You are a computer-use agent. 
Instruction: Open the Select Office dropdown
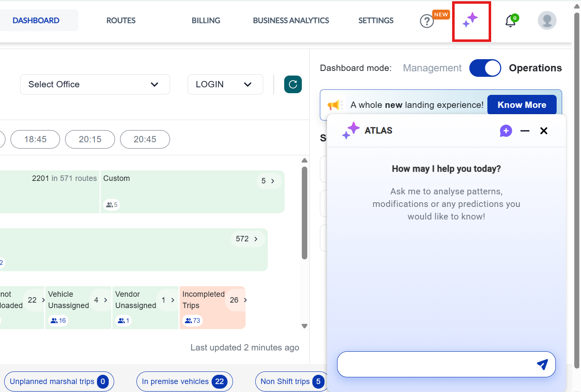95,84
